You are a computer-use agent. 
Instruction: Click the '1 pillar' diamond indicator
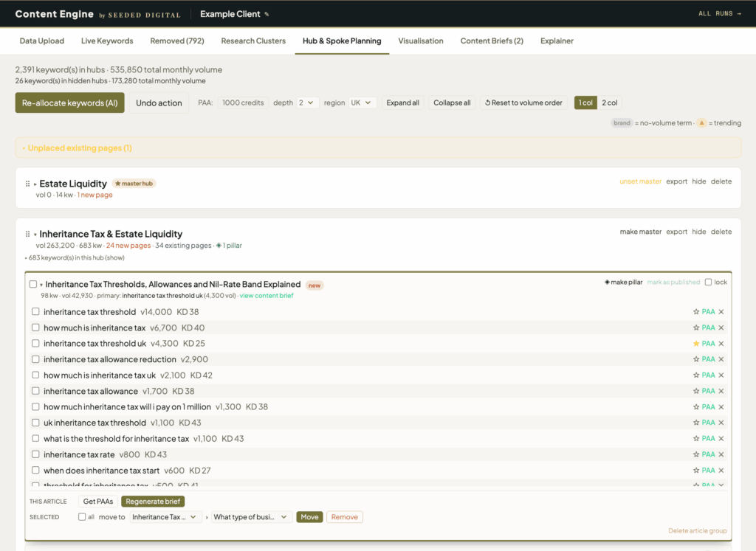(219, 246)
